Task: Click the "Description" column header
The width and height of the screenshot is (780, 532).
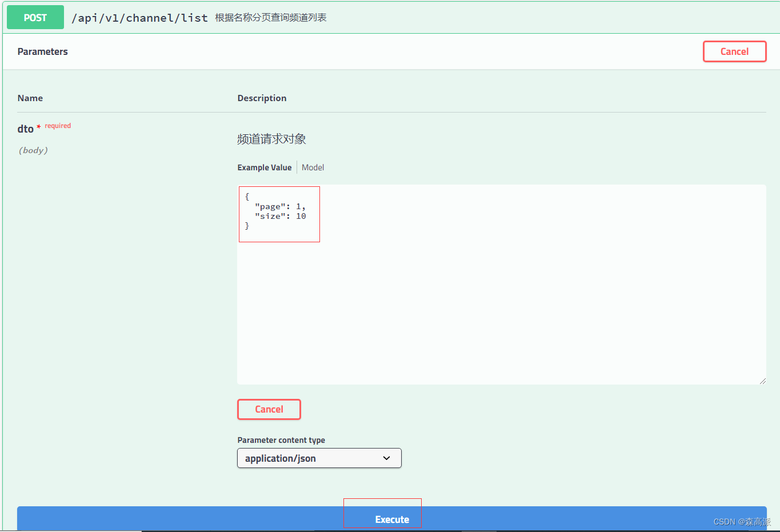Action: click(x=262, y=98)
